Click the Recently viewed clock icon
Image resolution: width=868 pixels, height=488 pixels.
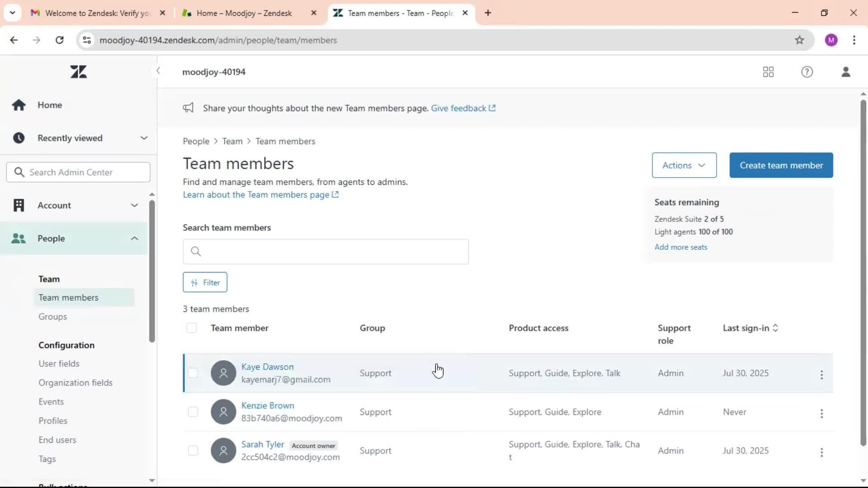point(19,138)
